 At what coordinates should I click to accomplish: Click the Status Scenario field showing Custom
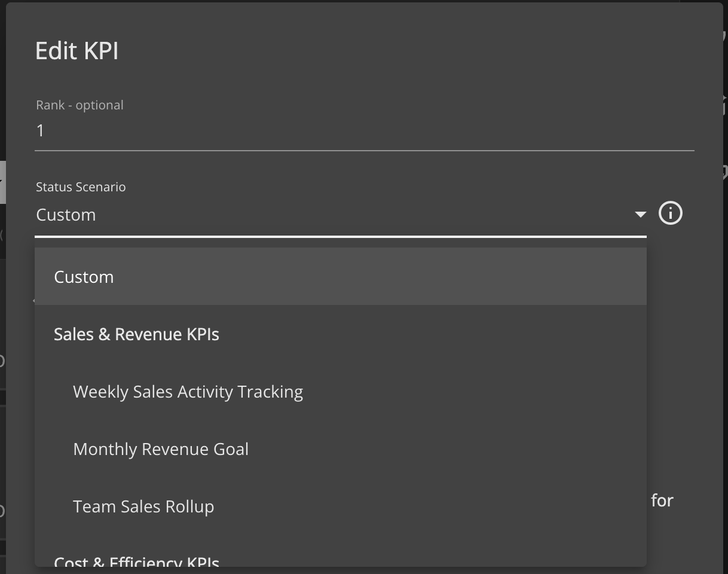pos(341,215)
